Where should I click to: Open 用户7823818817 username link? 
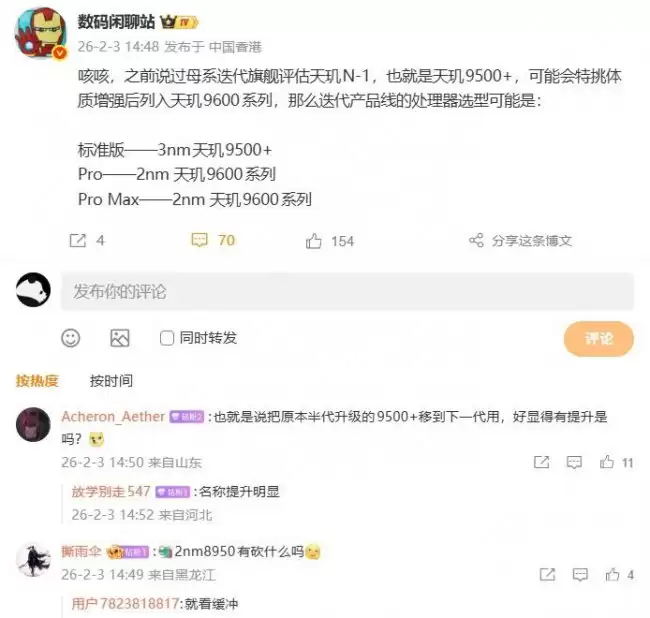[x=125, y=603]
